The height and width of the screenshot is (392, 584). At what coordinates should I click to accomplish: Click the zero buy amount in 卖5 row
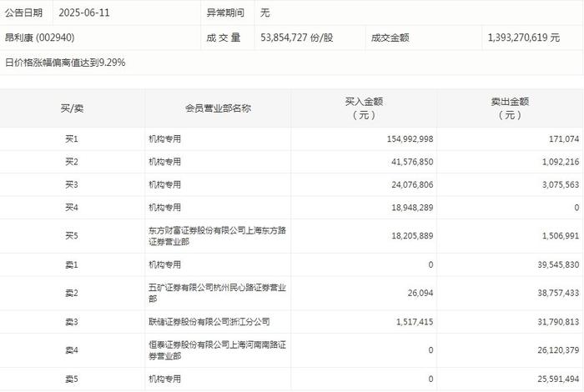pyautogui.click(x=430, y=379)
